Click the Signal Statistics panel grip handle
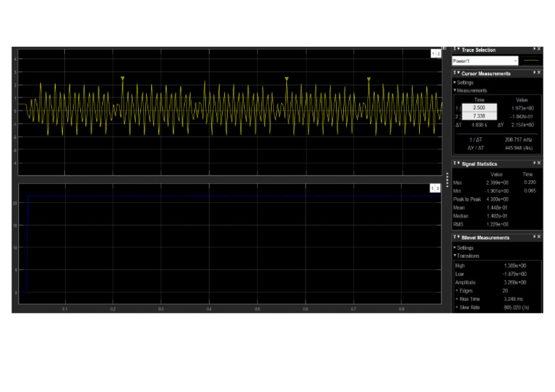 (455, 163)
